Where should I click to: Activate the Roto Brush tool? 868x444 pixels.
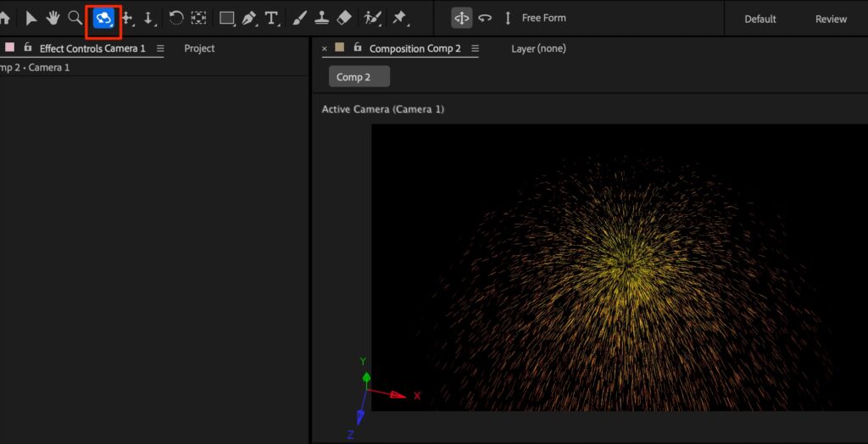[372, 18]
